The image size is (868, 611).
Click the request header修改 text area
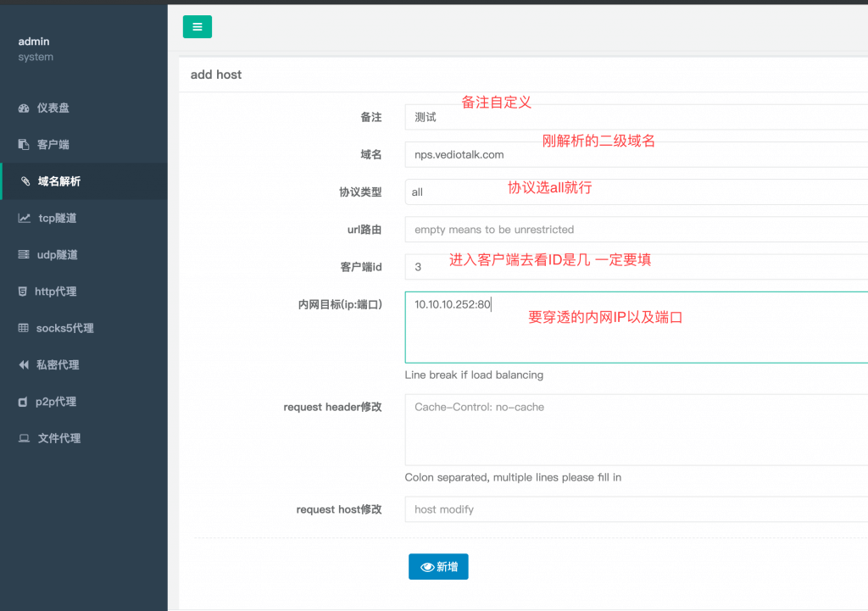pos(636,430)
